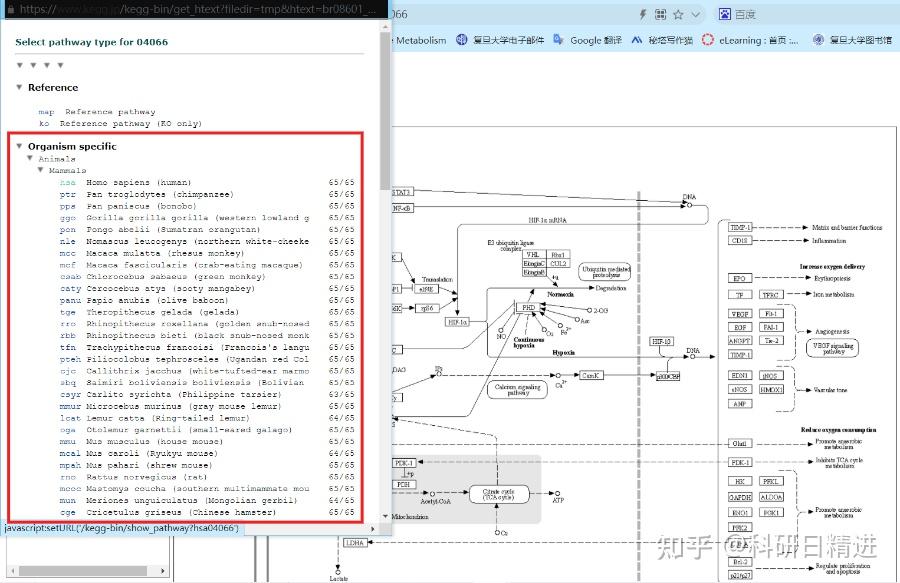Click the LDHA gene box in pathway map
This screenshot has height=583, width=900.
click(355, 542)
